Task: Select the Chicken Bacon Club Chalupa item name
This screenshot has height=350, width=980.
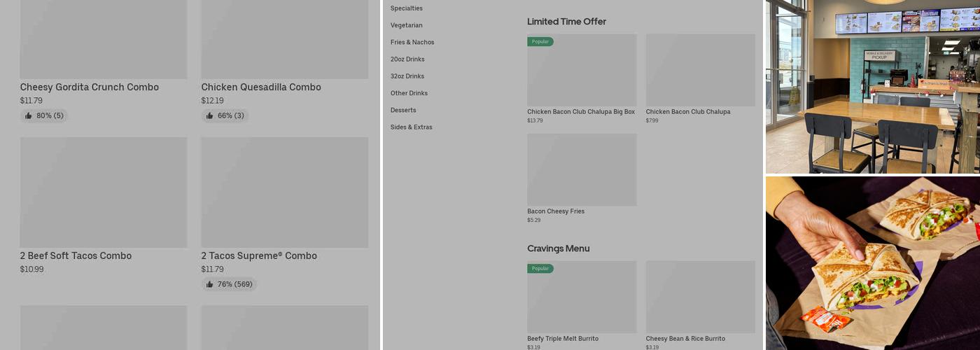Action: point(688,112)
